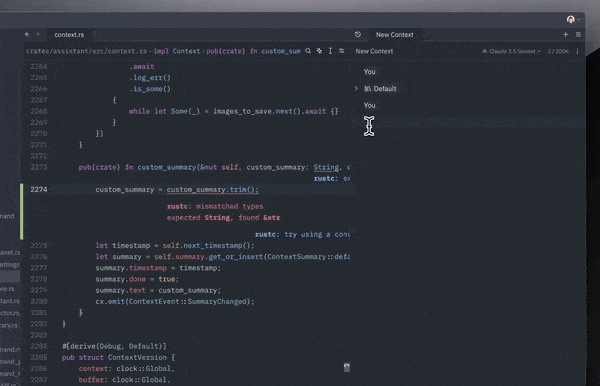Click line number 2273 in the gutter
This screenshot has width=600, height=386.
click(x=39, y=167)
